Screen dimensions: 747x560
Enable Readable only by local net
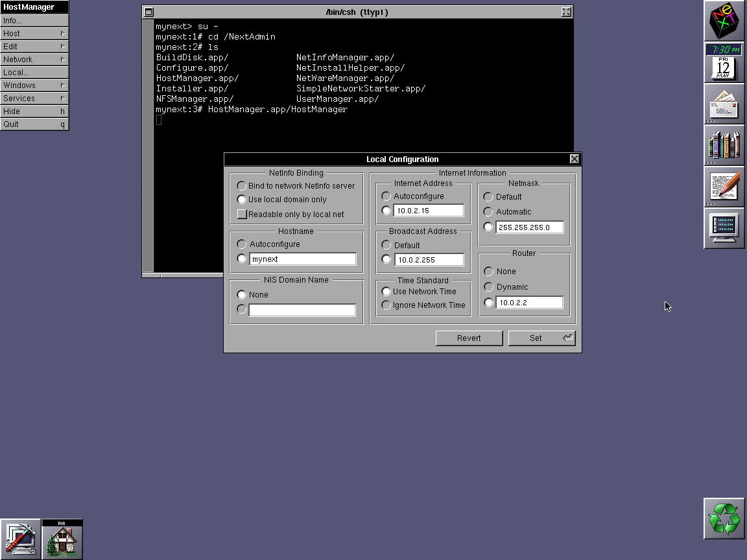coord(242,214)
